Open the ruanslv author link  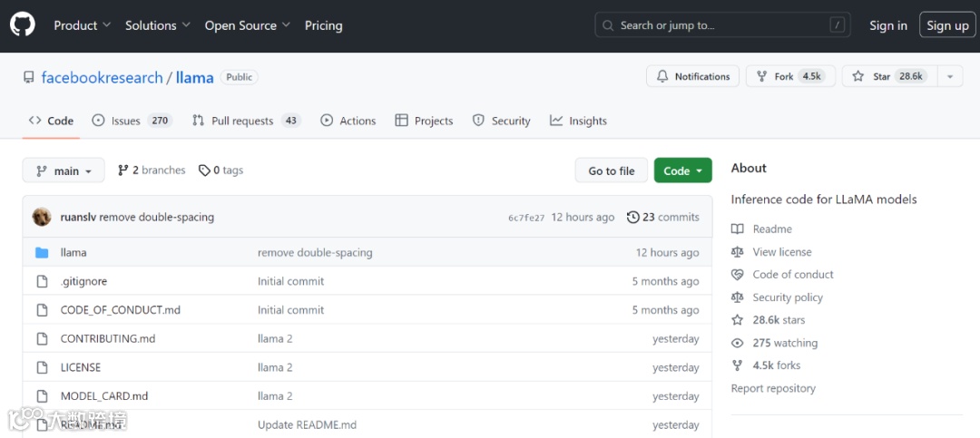pyautogui.click(x=78, y=217)
